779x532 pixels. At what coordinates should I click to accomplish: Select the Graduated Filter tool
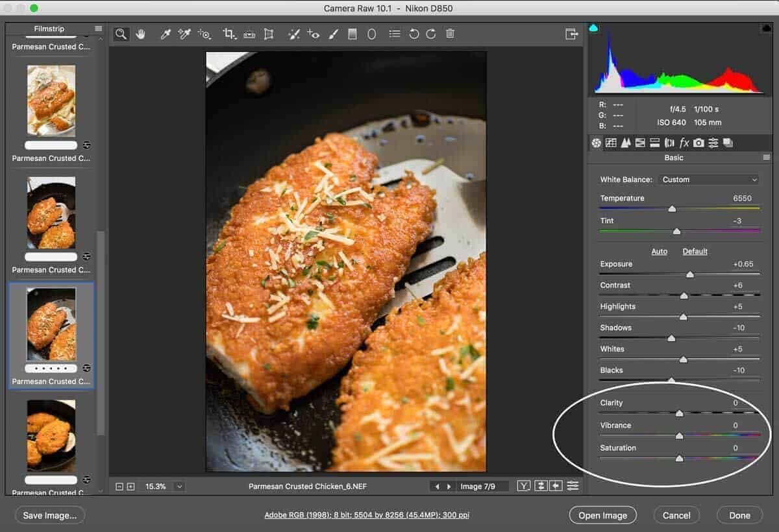point(352,34)
